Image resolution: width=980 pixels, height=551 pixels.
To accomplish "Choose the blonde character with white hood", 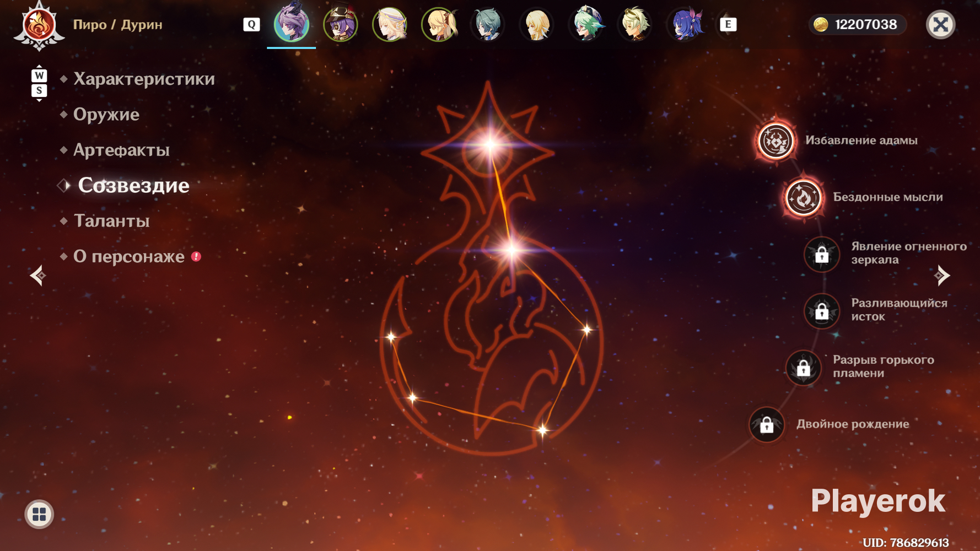I will pyautogui.click(x=390, y=24).
